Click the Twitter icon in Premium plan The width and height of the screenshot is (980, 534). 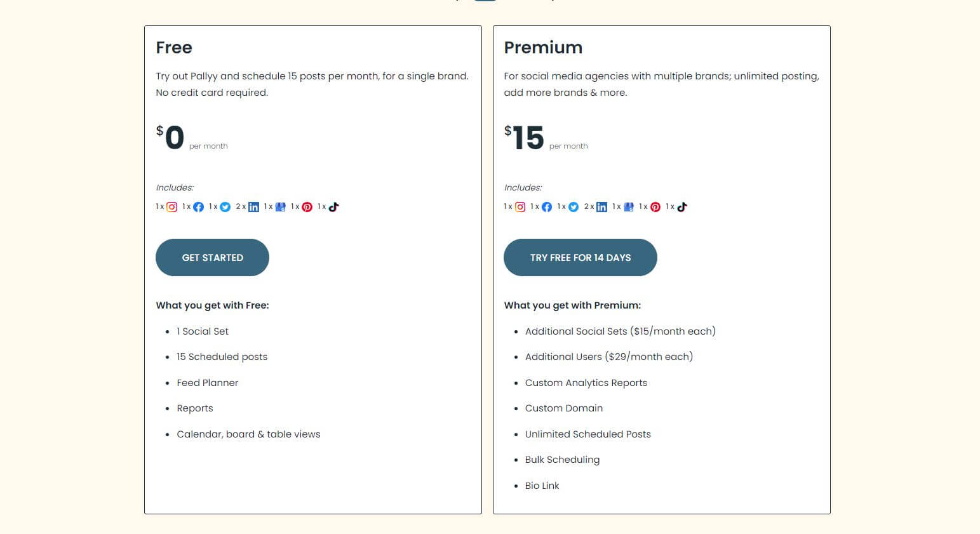pos(573,207)
